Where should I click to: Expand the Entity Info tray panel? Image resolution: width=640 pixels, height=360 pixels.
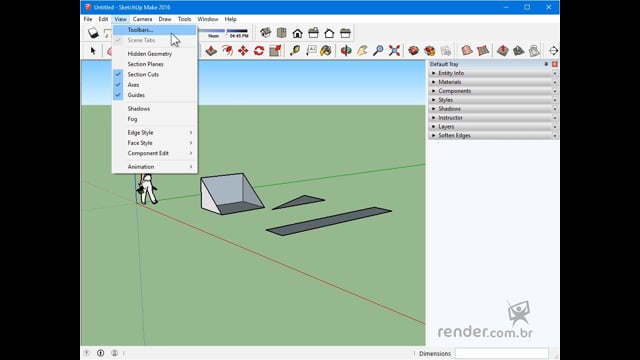pyautogui.click(x=493, y=73)
